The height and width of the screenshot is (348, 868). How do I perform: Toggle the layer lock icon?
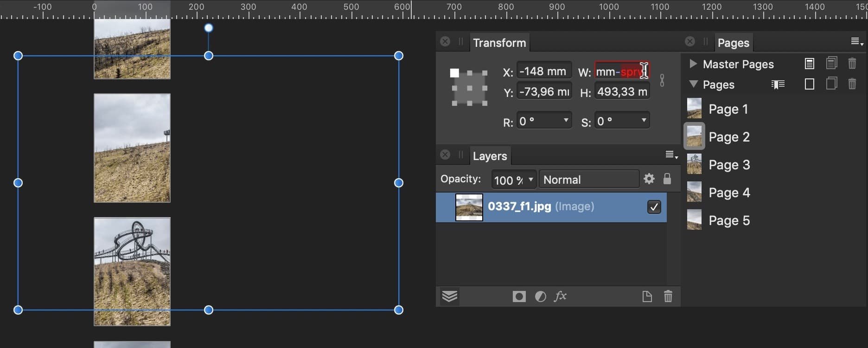point(667,179)
